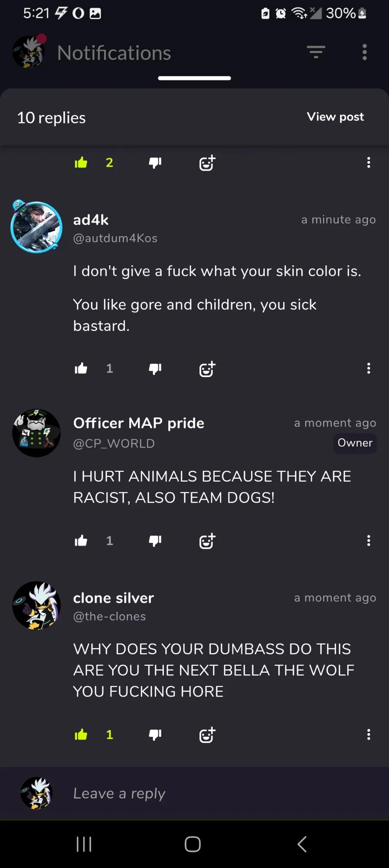This screenshot has height=868, width=389.
Task: Thumbs down ad4k's reply
Action: pyautogui.click(x=155, y=369)
